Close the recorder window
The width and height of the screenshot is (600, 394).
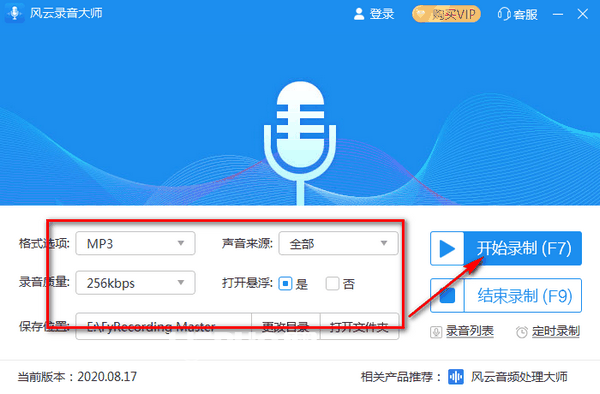click(583, 14)
